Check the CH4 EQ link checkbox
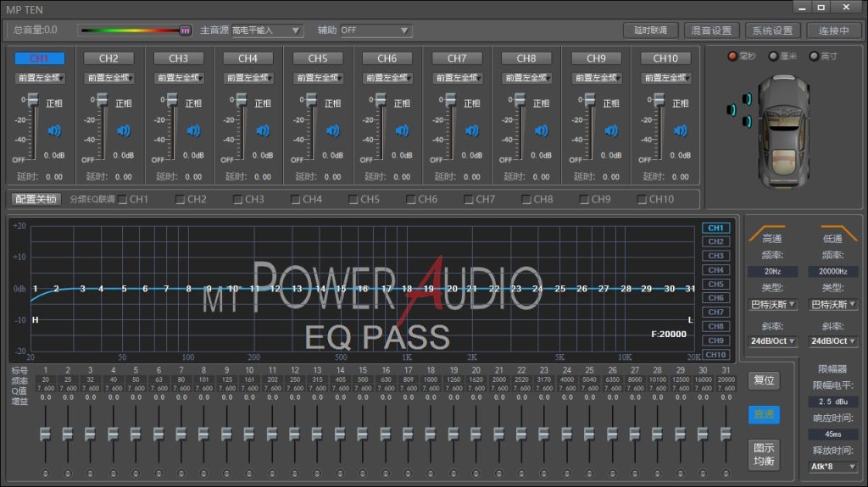Viewport: 868px width, 487px height. coord(296,199)
